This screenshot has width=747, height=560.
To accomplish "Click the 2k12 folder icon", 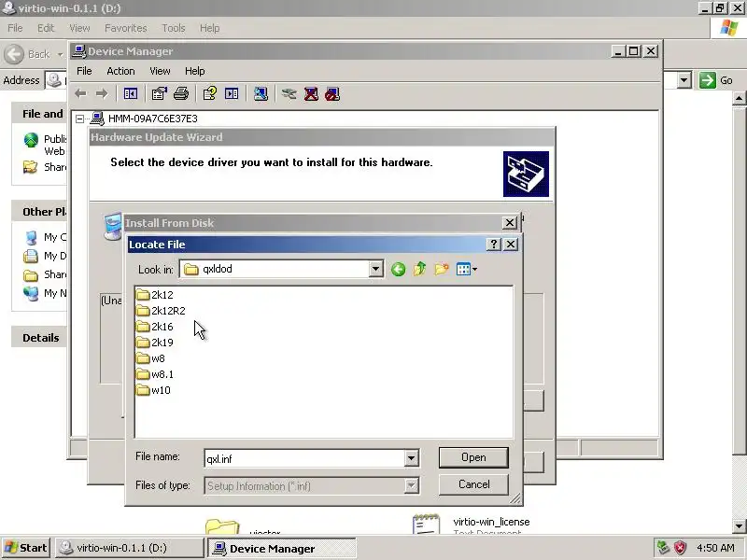I will (x=143, y=295).
